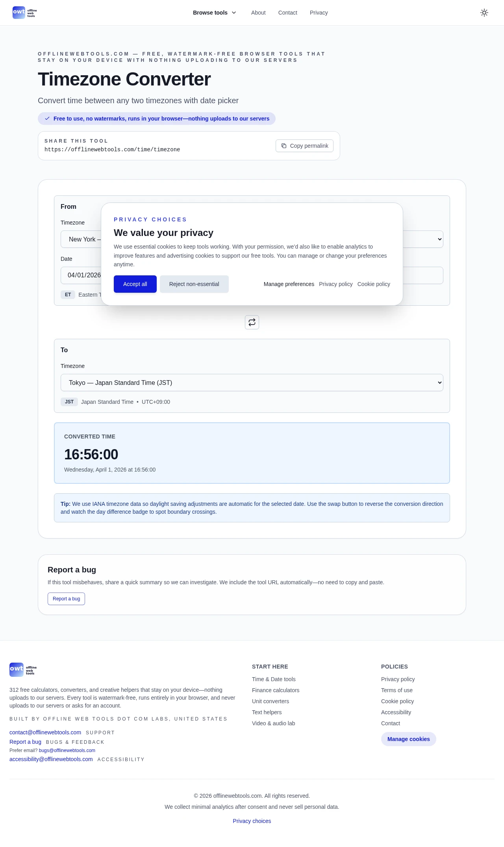
Task: Open Privacy from the top navigation
Action: coord(319,13)
